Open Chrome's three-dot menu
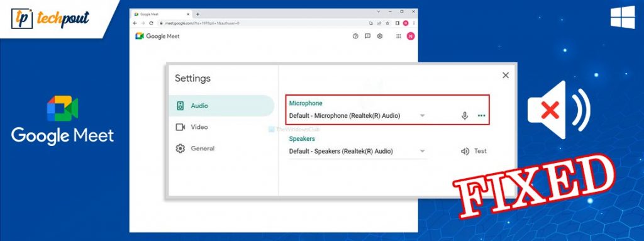 [414, 23]
